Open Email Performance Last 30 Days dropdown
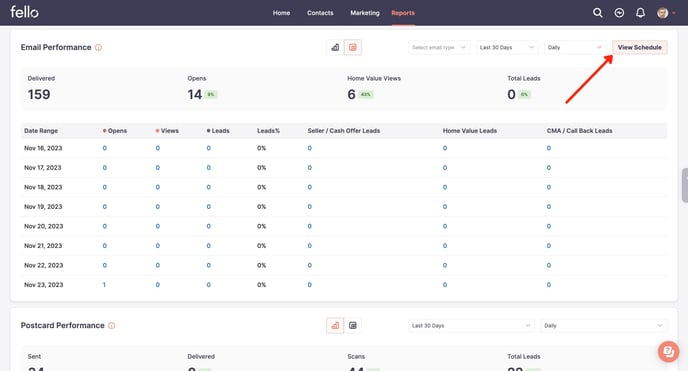The image size is (688, 371). [x=507, y=47]
